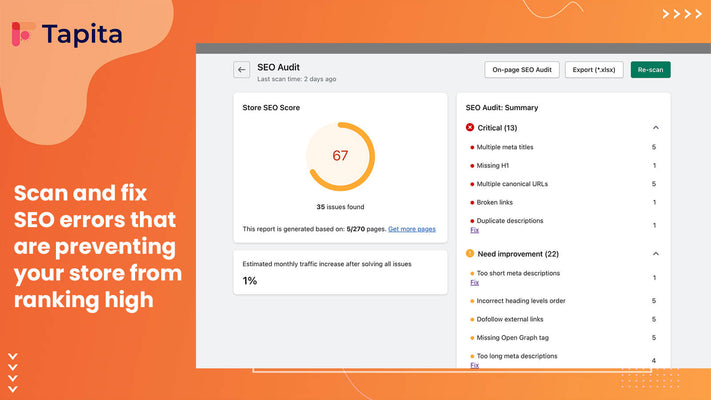This screenshot has width=711, height=400.
Task: Click the red Critical error icon
Action: tap(471, 128)
